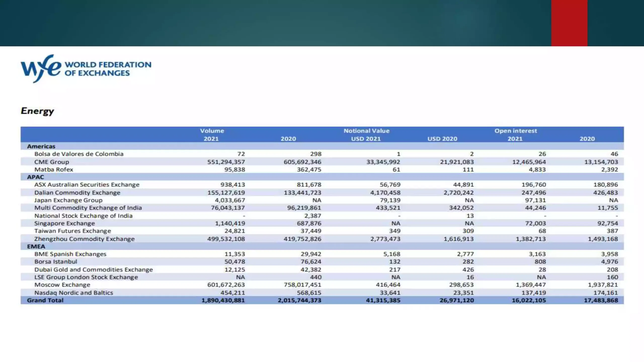The width and height of the screenshot is (644, 362).
Task: Select Singapore Exchange volume 1,140,419
Action: coord(230,223)
